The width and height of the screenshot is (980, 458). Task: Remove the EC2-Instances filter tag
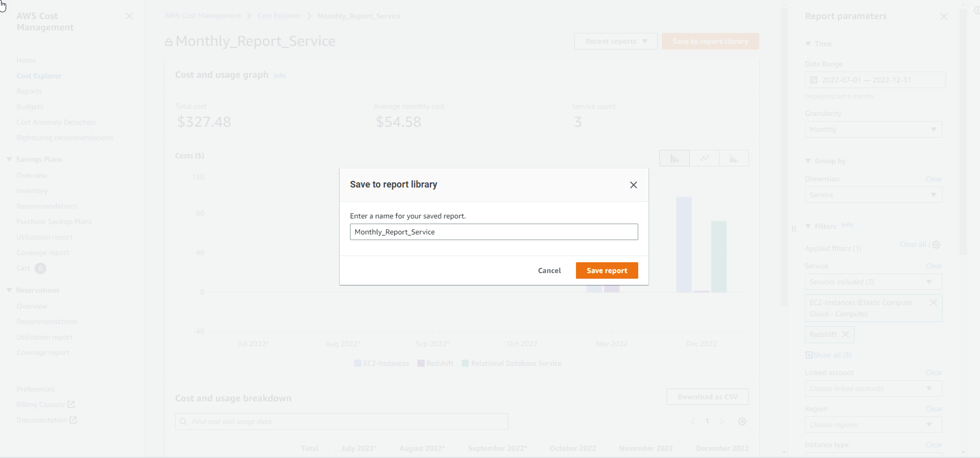pos(934,302)
